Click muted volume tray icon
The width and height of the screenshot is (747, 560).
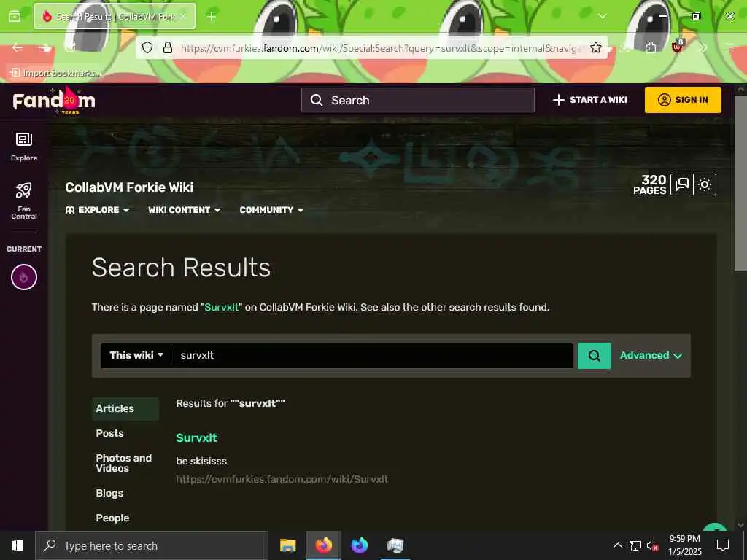[653, 545]
